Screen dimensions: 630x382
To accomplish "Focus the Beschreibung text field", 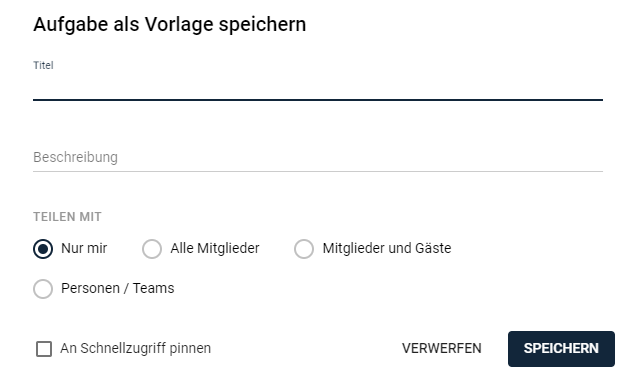I will 318,157.
